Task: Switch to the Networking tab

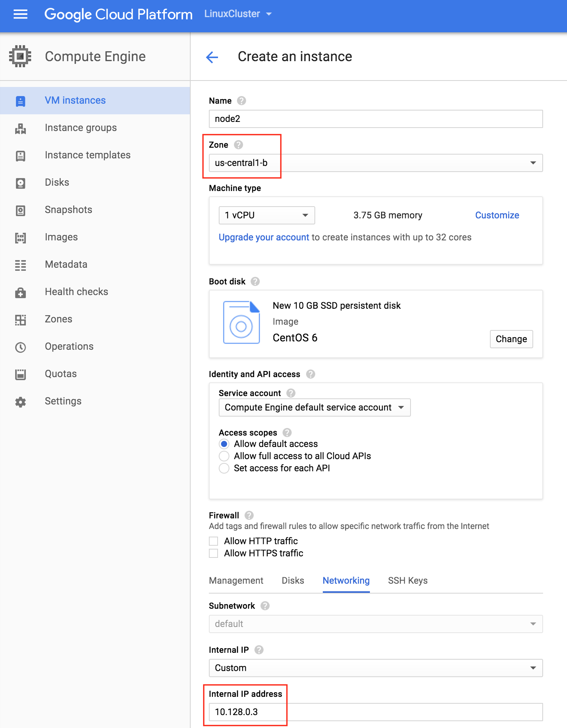Action: 346,581
